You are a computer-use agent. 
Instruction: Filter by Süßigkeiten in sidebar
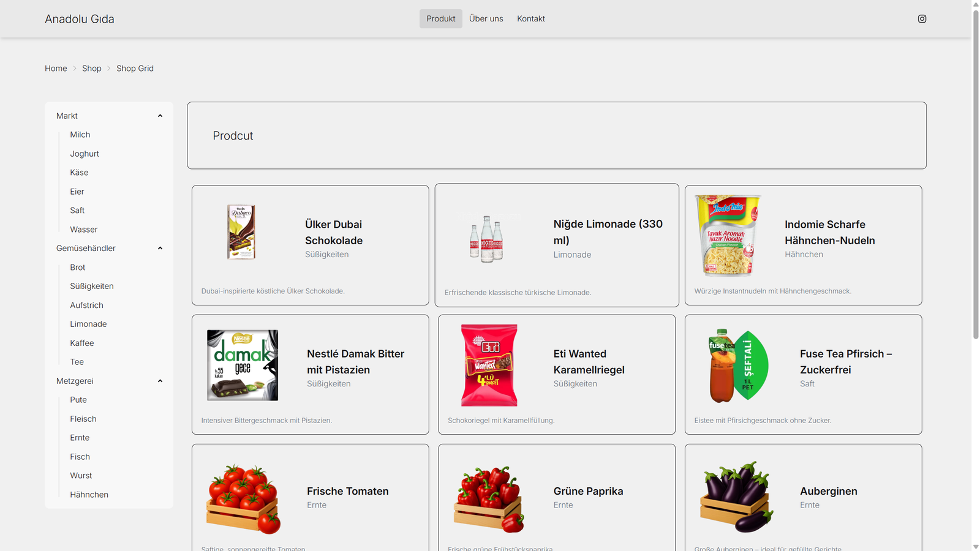coord(92,286)
